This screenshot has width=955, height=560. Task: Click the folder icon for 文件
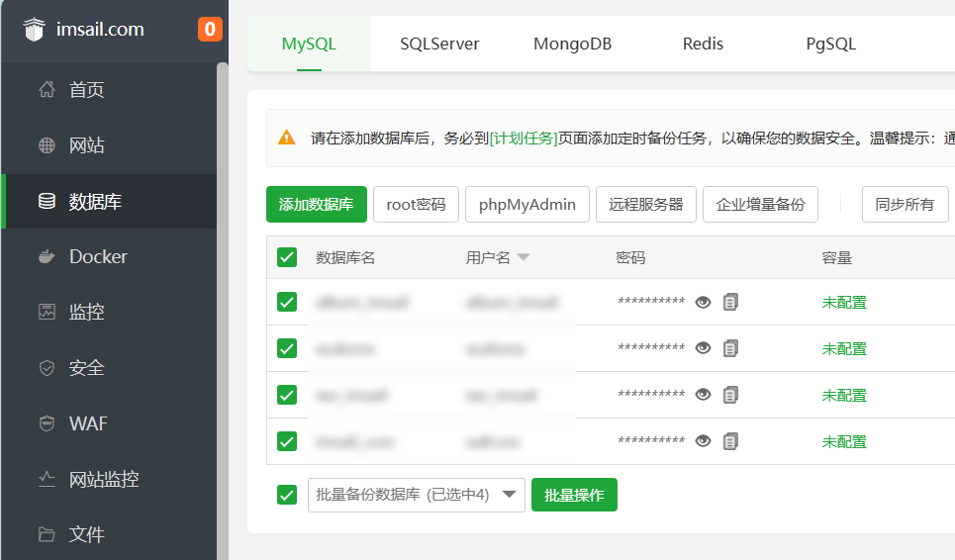(x=47, y=534)
